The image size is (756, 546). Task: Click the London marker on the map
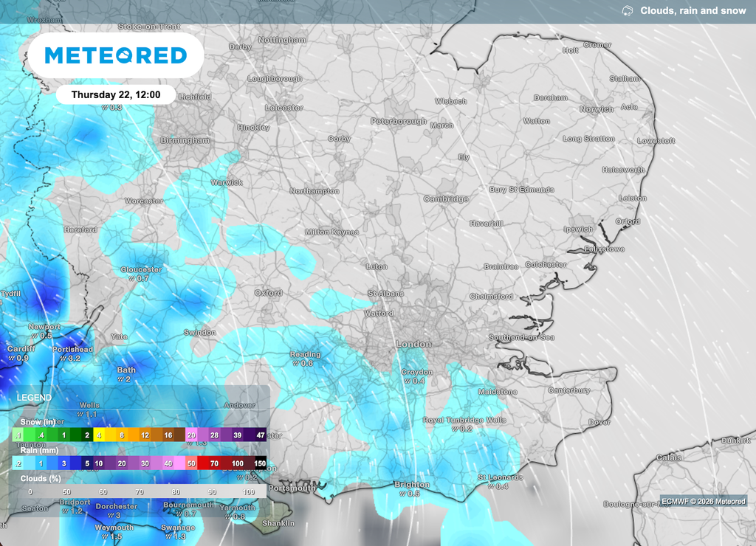413,344
